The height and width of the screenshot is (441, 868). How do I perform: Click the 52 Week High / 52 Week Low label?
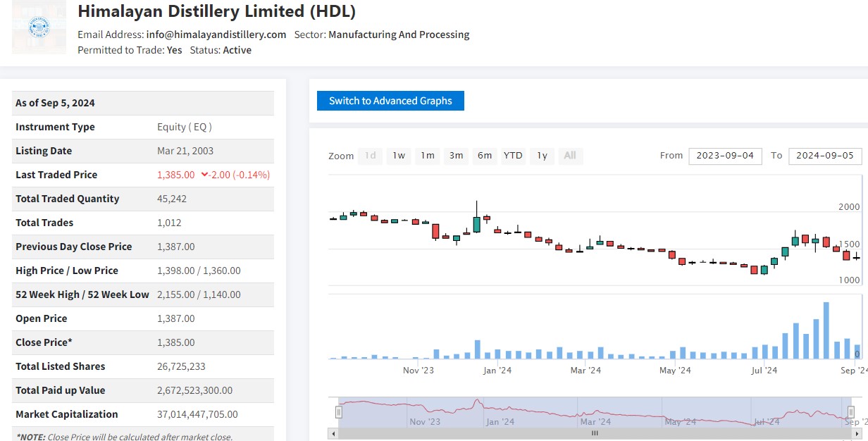point(82,294)
